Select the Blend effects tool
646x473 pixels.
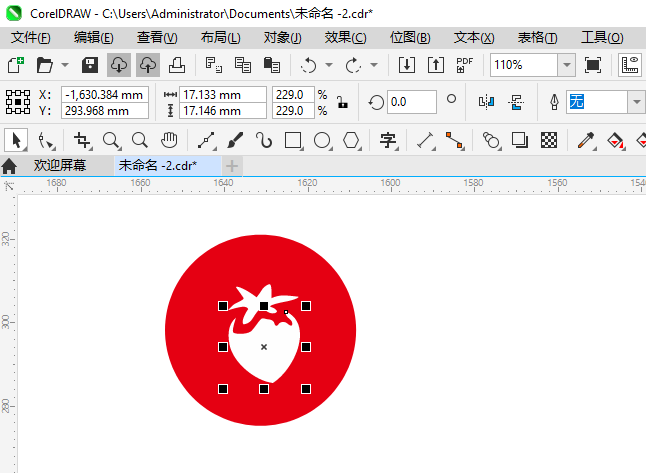[491, 140]
